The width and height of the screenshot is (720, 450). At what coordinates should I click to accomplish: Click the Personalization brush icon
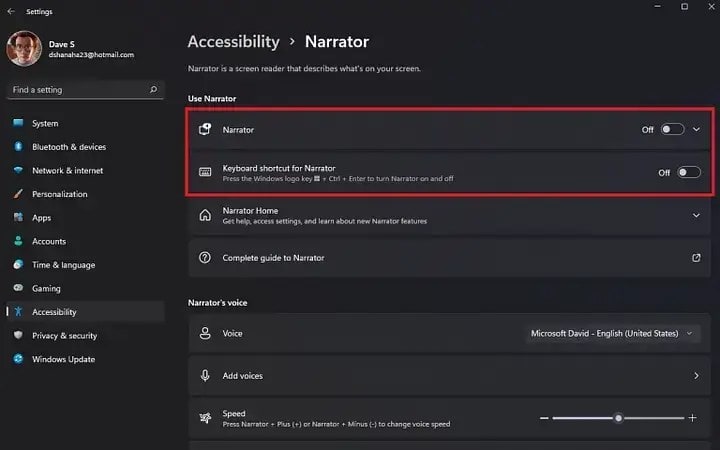pos(18,194)
